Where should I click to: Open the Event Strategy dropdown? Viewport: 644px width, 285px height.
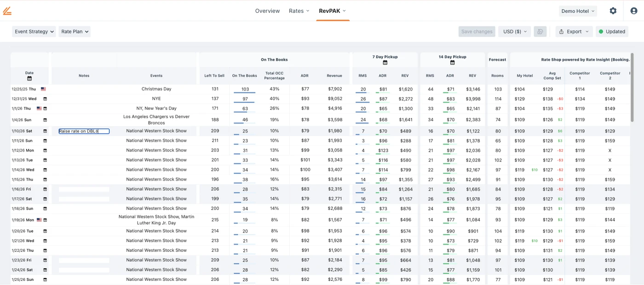34,31
